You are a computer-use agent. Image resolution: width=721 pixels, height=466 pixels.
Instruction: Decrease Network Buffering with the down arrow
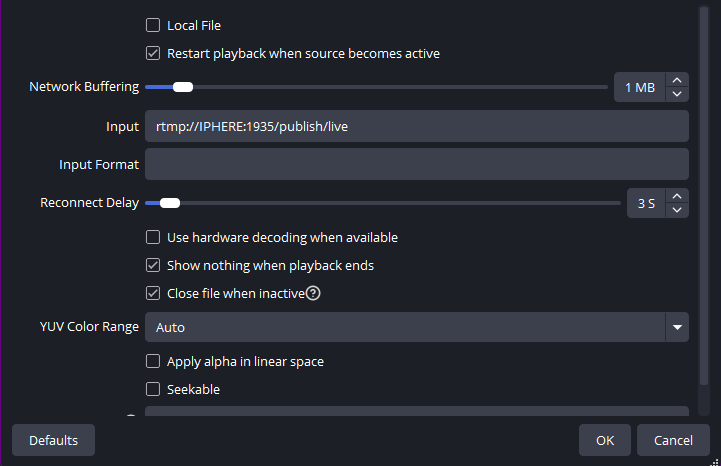(x=677, y=94)
